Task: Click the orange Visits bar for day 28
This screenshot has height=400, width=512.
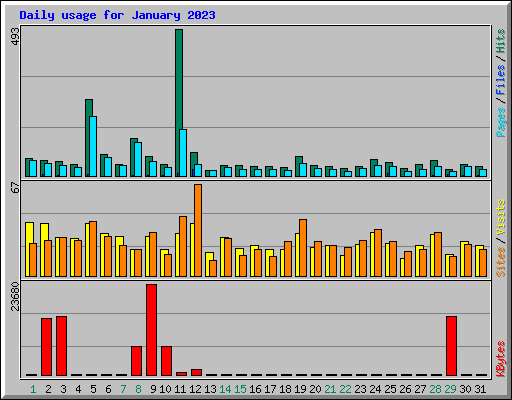Action: click(438, 254)
